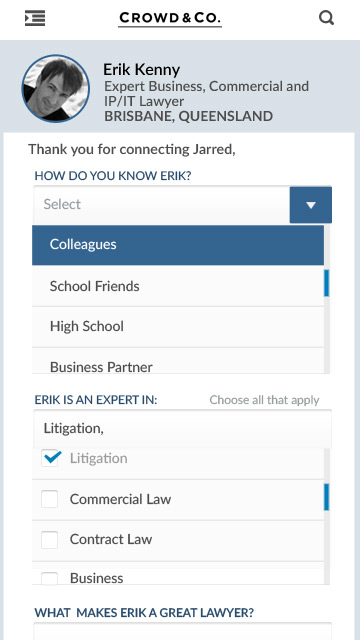Check the Business checkbox
The image size is (360, 640).
click(49, 578)
